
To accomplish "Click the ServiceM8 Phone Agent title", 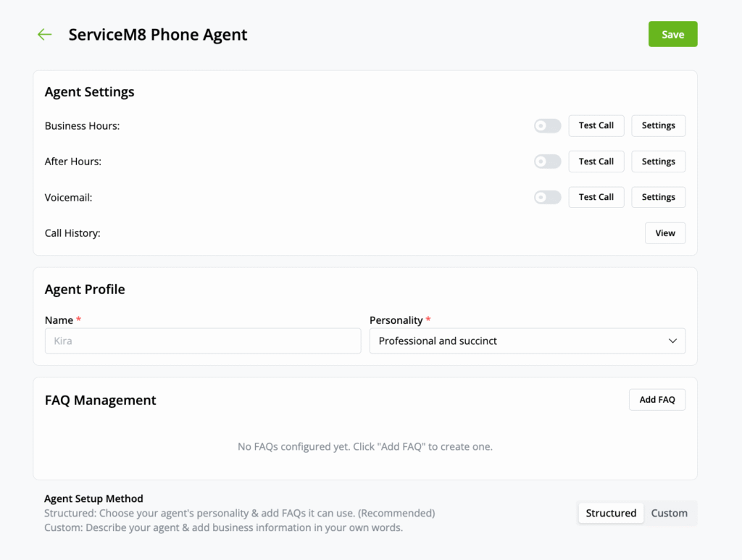I will pos(157,34).
